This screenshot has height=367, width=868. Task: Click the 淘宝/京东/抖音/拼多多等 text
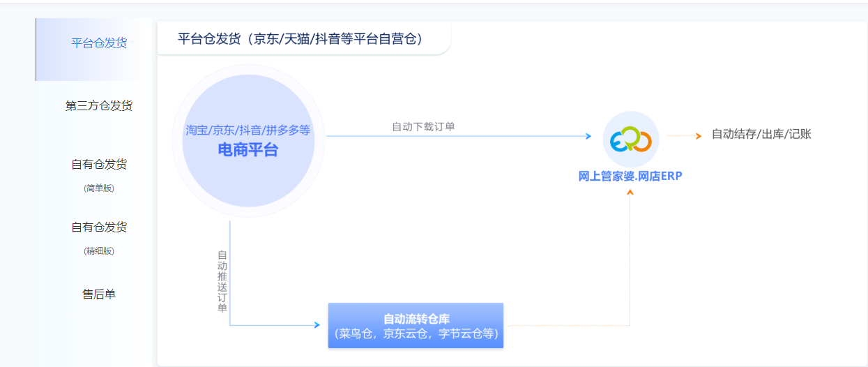click(x=248, y=130)
